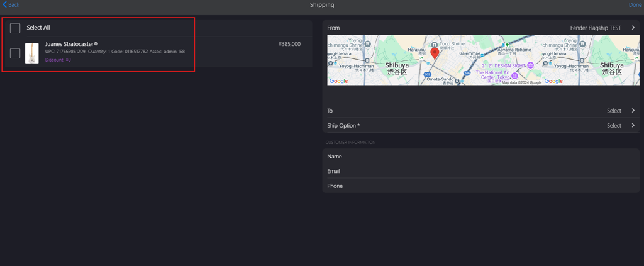
Task: Open the Ship Option selector
Action: (481, 126)
